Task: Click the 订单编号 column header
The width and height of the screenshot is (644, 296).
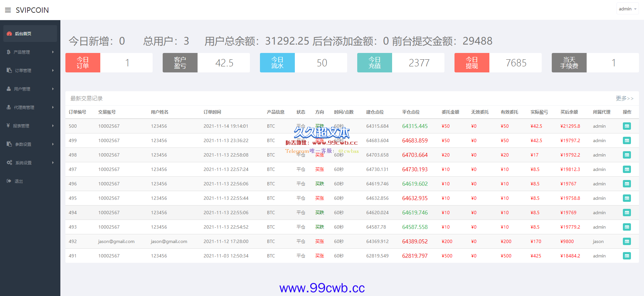Action: click(x=77, y=112)
